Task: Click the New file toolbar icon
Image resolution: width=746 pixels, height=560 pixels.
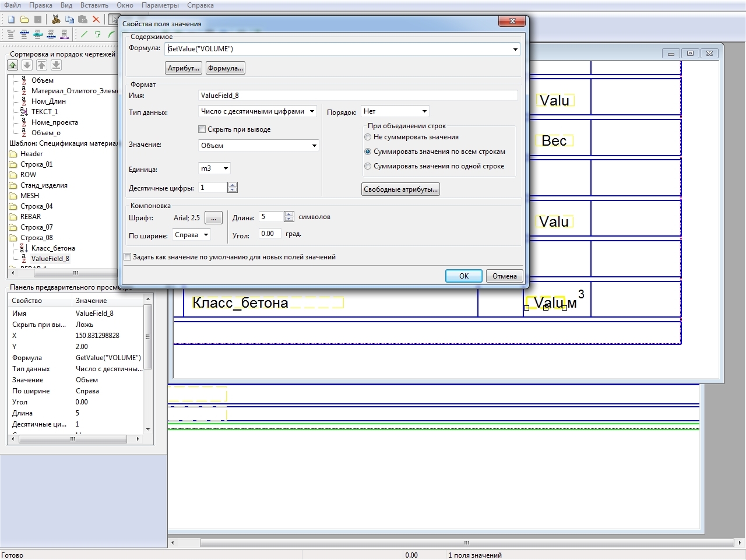Action: point(11,19)
